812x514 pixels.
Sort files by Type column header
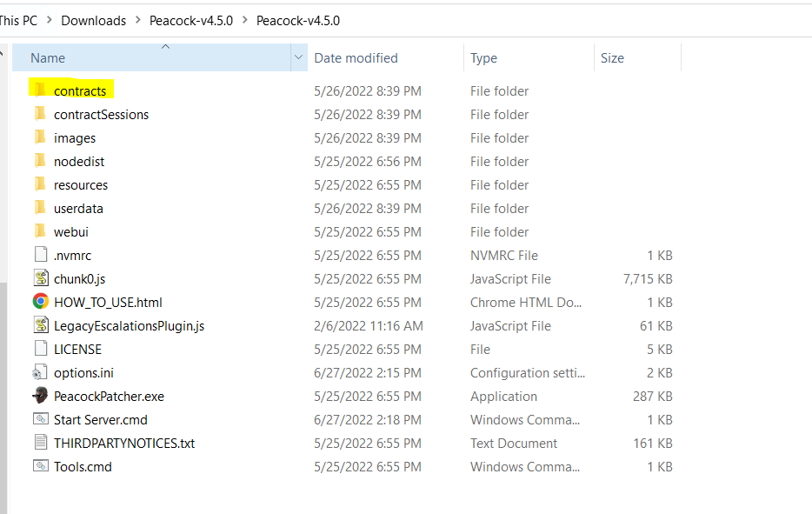tap(483, 58)
